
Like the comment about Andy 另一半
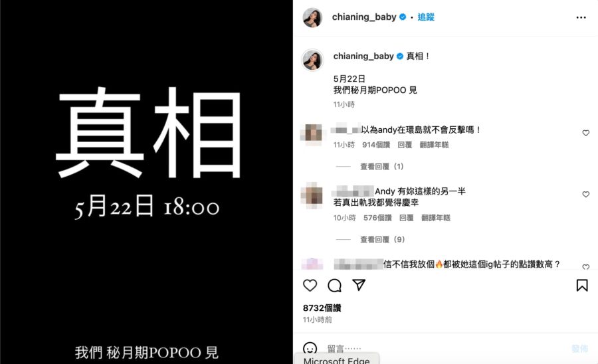[585, 194]
